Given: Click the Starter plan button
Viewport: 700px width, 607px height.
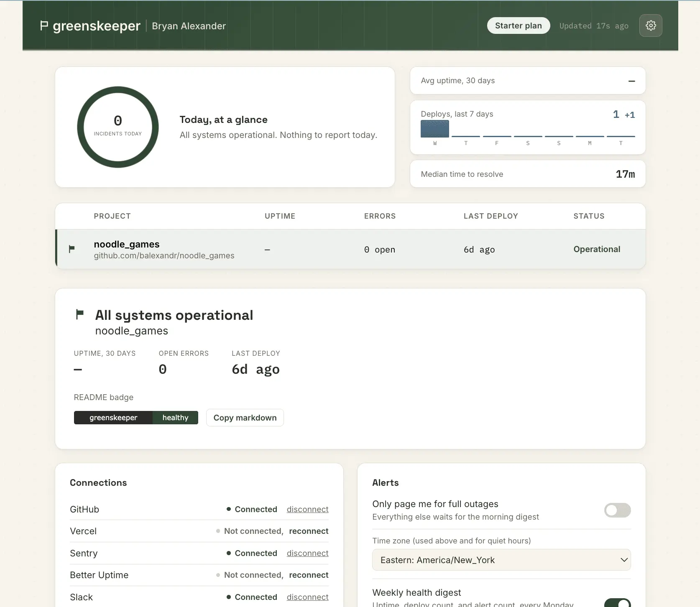Looking at the screenshot, I should pyautogui.click(x=519, y=26).
